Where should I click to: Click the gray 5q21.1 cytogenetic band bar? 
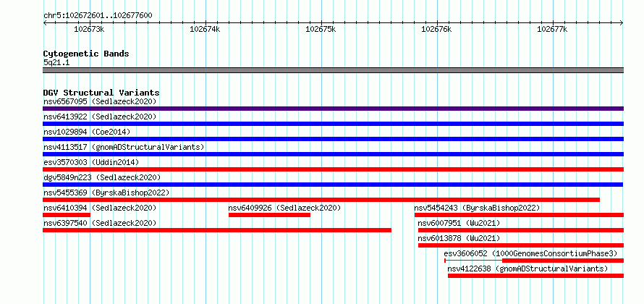333,70
